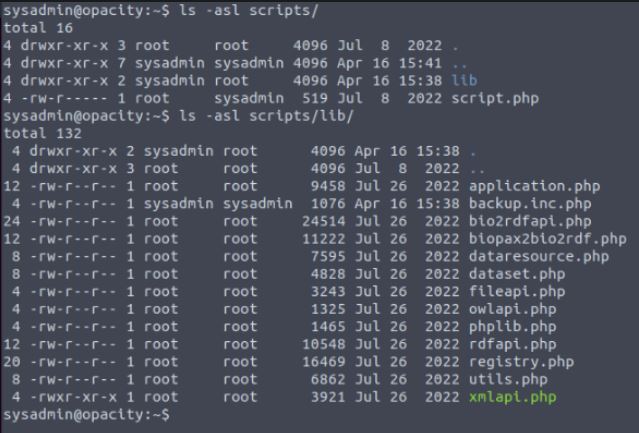Select biopax2bio2rdf.php filename
The image size is (639, 433).
(548, 239)
